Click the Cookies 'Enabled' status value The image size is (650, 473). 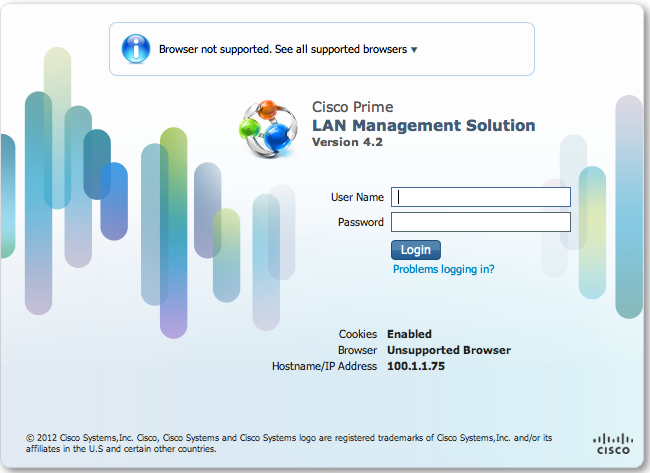(409, 334)
